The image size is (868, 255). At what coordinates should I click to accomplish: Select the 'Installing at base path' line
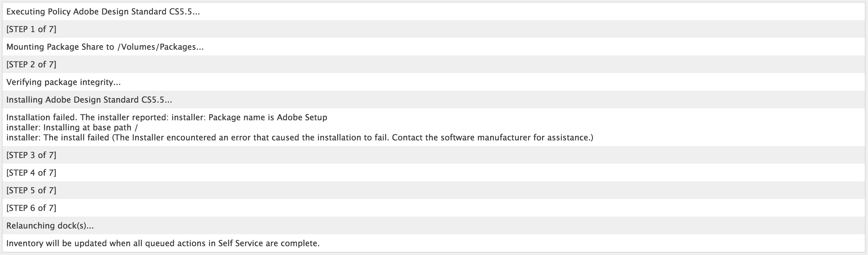point(72,127)
